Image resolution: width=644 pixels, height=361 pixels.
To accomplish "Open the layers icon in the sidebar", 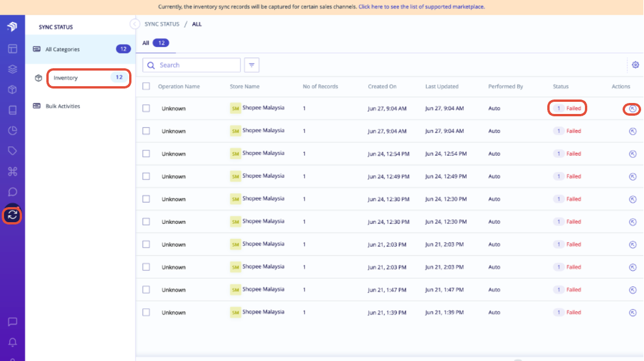I will (x=12, y=69).
